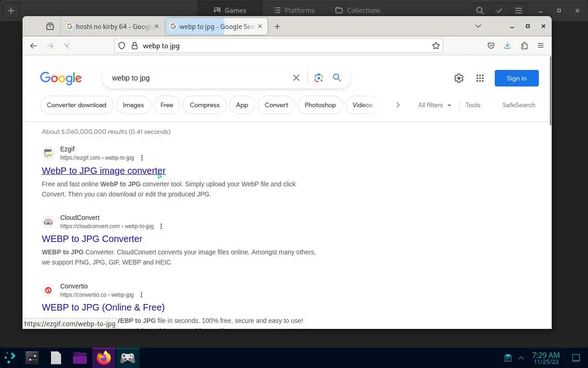This screenshot has height=368, width=588.
Task: Select the Images filter chip
Action: pyautogui.click(x=133, y=105)
